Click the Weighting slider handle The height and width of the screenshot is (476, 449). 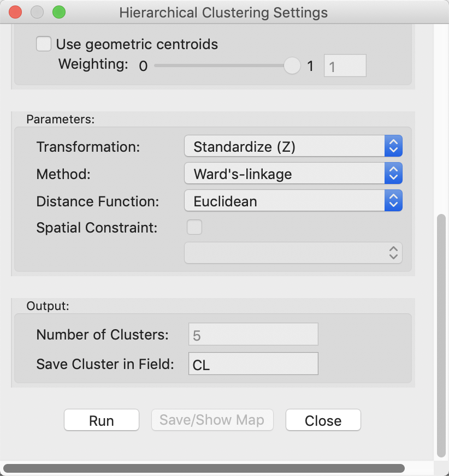(292, 65)
